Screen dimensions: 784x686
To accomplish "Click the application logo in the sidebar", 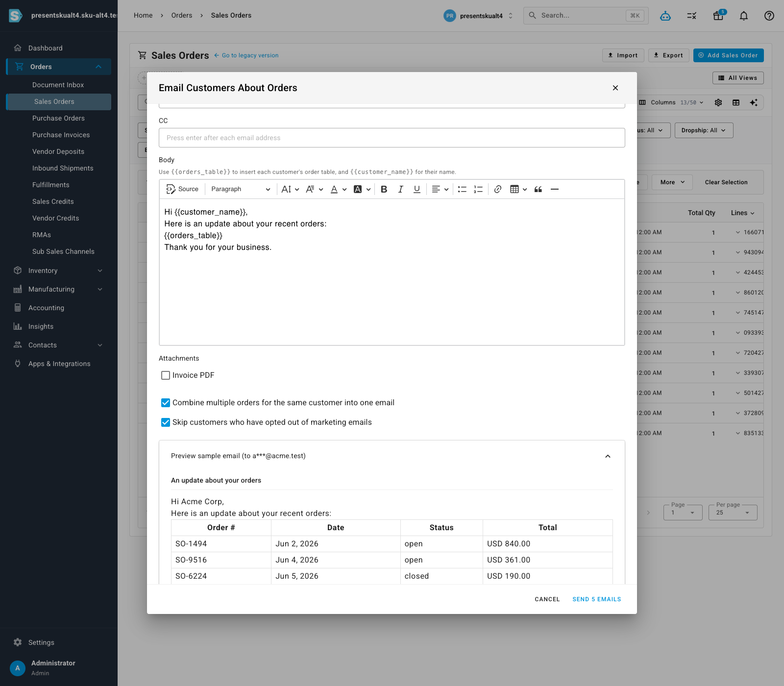I will coord(16,16).
